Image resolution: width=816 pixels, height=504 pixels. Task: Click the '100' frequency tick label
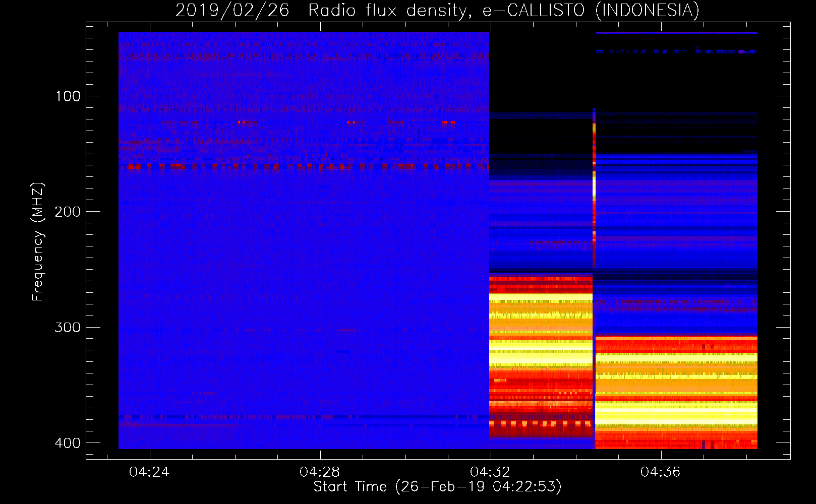[x=68, y=96]
